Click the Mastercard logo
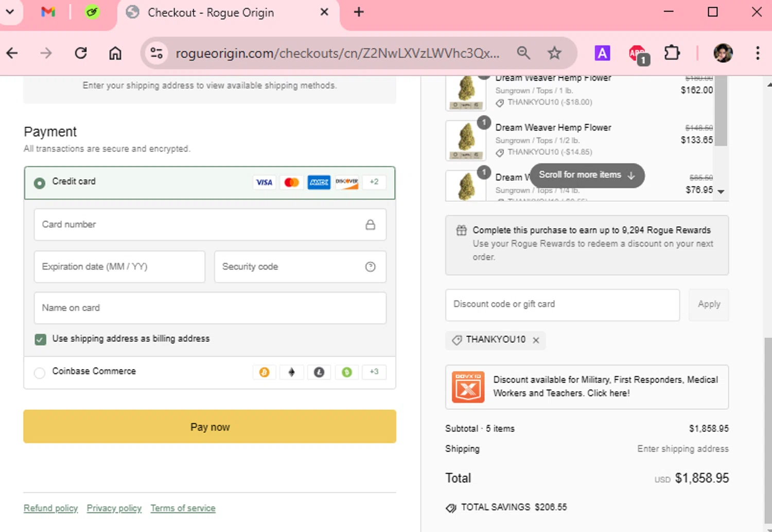 (292, 182)
